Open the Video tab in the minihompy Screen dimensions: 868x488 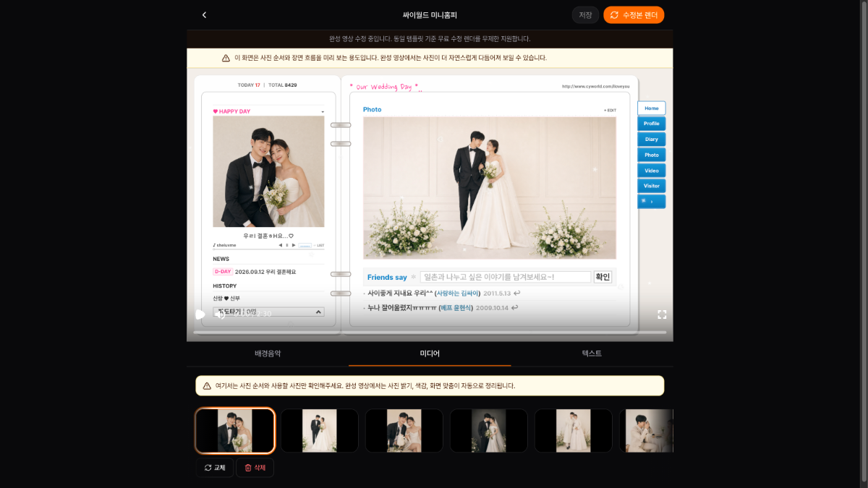(652, 171)
